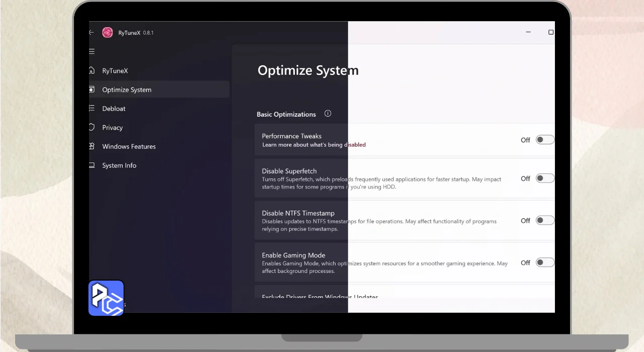Enable the Performance Tweaks toggle
The height and width of the screenshot is (352, 644).
pyautogui.click(x=545, y=140)
